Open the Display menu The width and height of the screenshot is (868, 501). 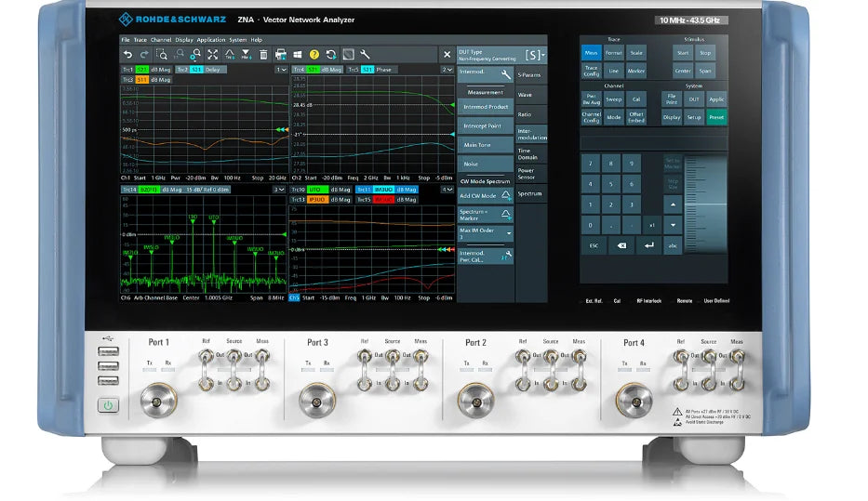184,40
